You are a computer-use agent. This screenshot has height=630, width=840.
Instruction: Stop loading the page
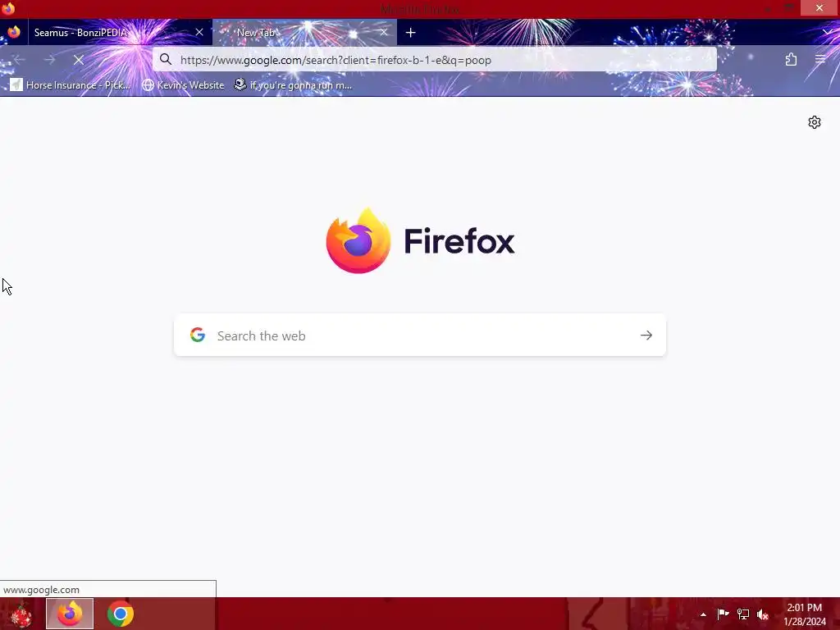[x=78, y=60]
